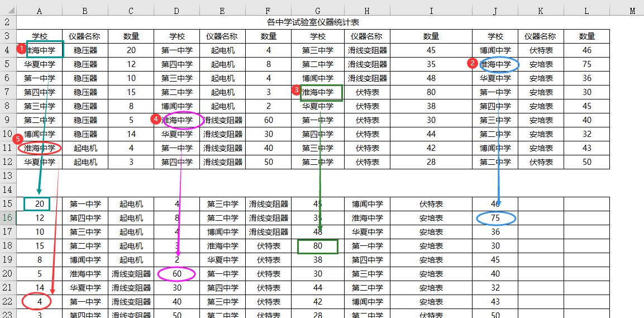Select column C header
The width and height of the screenshot is (644, 318).
(131, 11)
